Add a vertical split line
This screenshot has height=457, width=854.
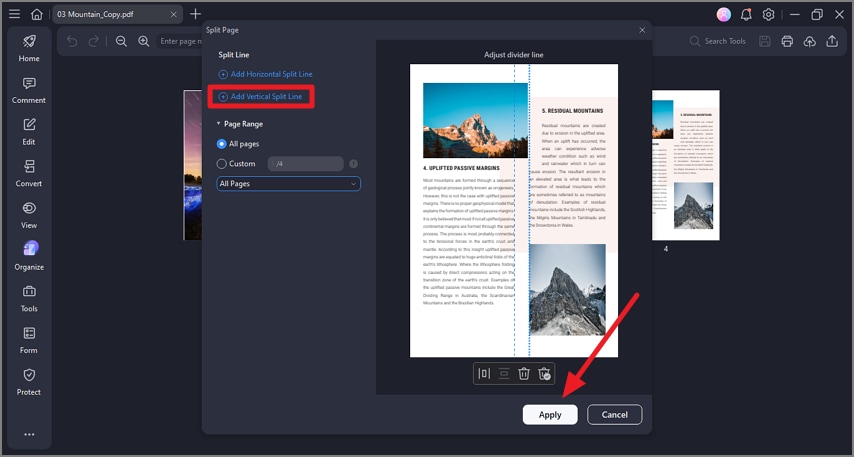click(260, 96)
